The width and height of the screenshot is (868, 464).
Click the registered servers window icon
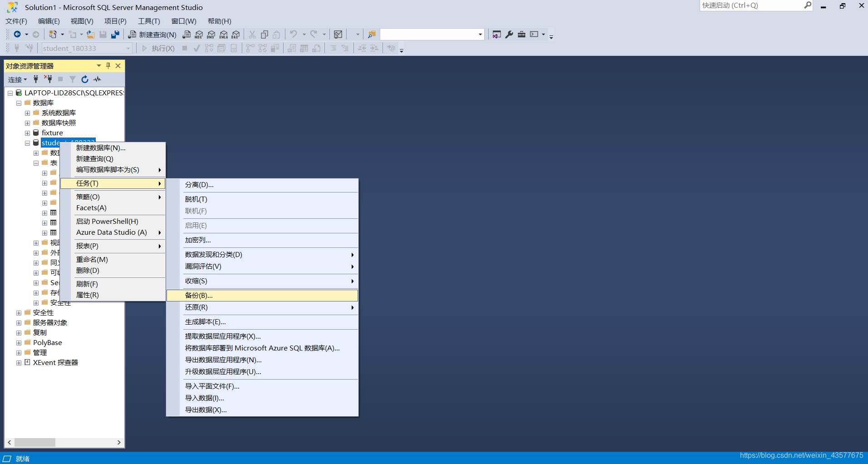(x=497, y=35)
